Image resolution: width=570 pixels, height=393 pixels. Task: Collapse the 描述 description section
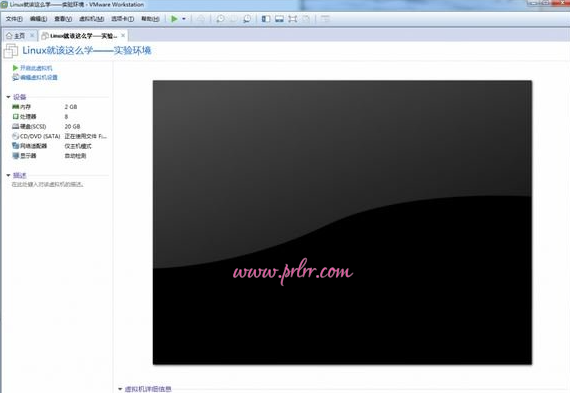tap(8, 175)
